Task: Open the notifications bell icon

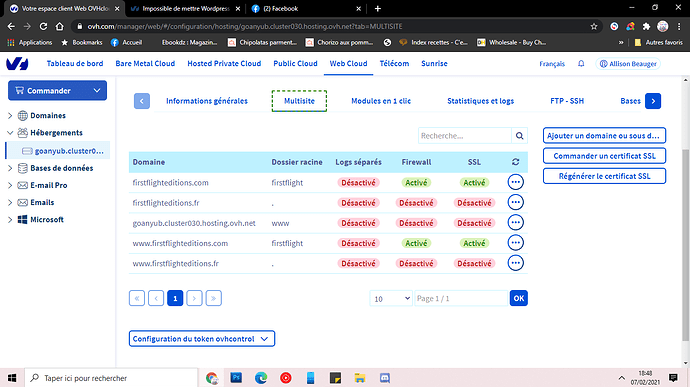Action: click(x=581, y=64)
